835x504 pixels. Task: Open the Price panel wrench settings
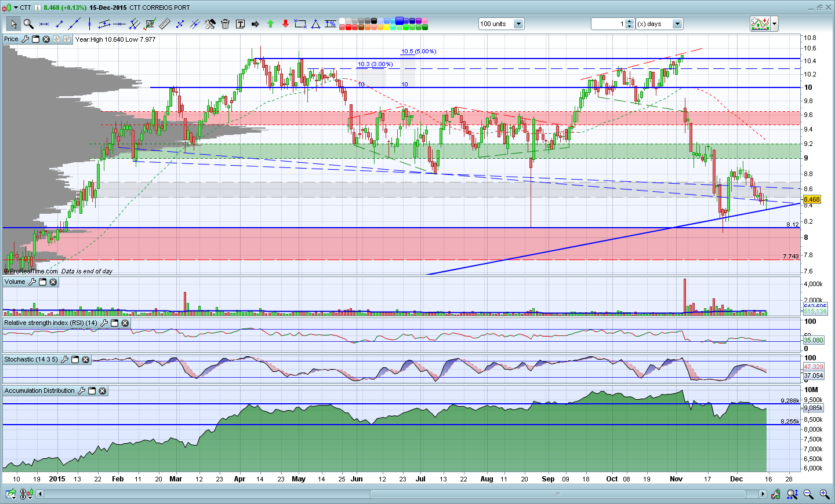25,39
